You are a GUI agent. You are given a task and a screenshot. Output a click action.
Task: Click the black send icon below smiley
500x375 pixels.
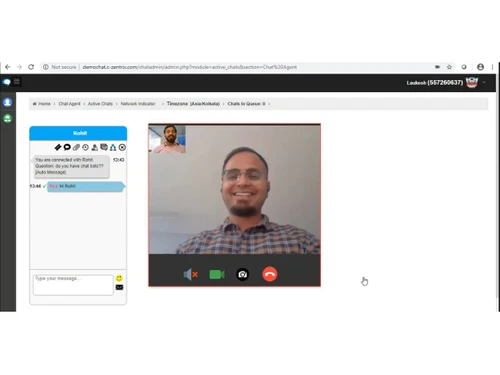click(119, 287)
